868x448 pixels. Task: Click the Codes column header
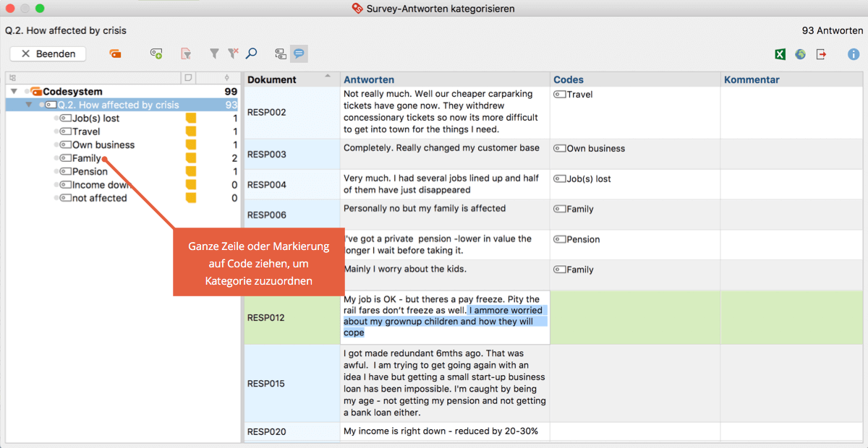coord(635,79)
